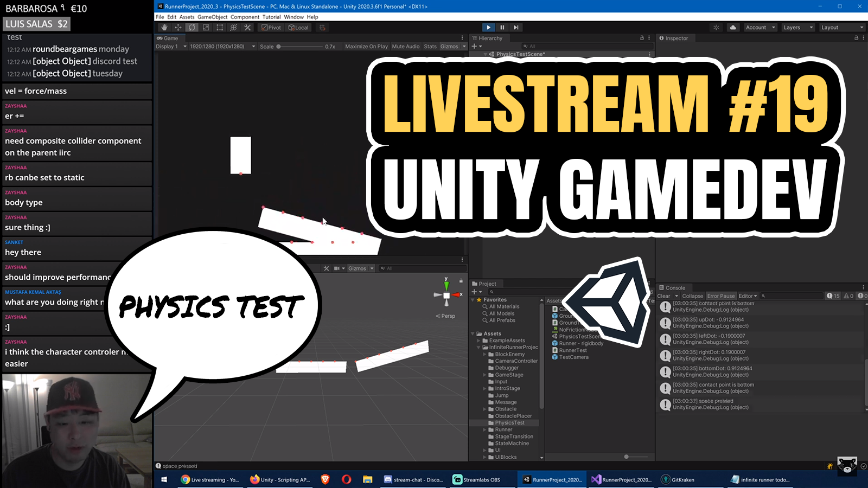
Task: Toggle Error Pause in Console
Action: 721,296
